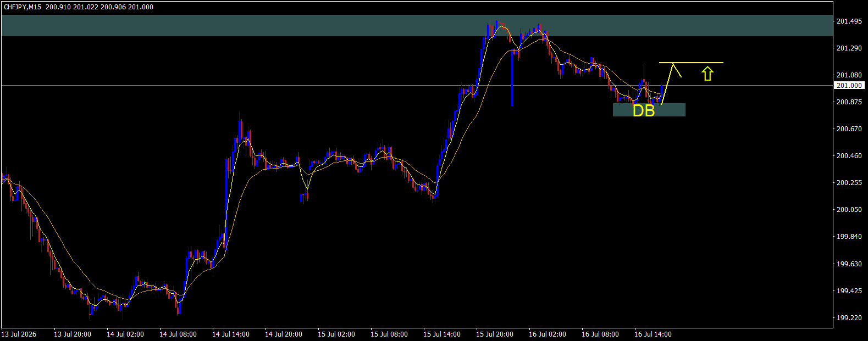The image size is (868, 341).
Task: Click the 13 Jul 20:00 time label
Action: point(73,334)
